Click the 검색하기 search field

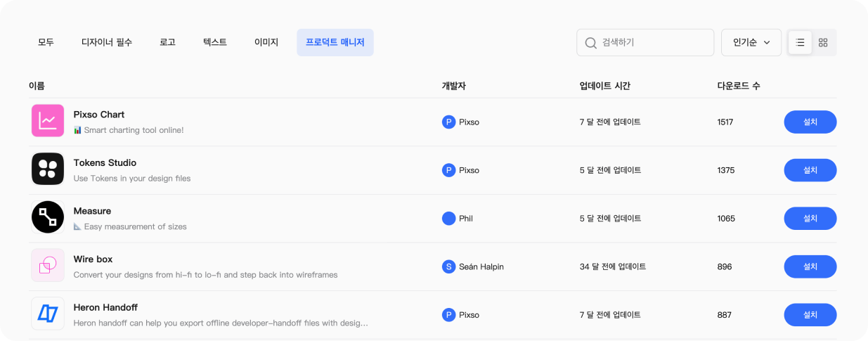tap(654, 42)
